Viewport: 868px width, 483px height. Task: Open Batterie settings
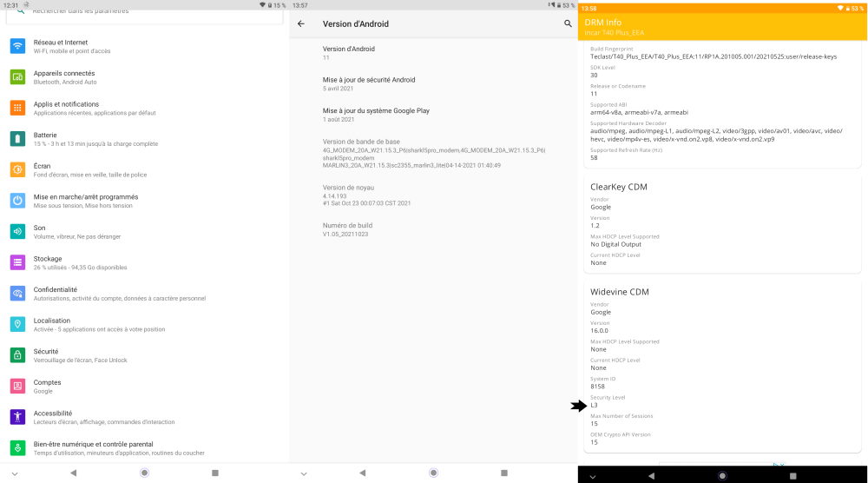point(144,140)
